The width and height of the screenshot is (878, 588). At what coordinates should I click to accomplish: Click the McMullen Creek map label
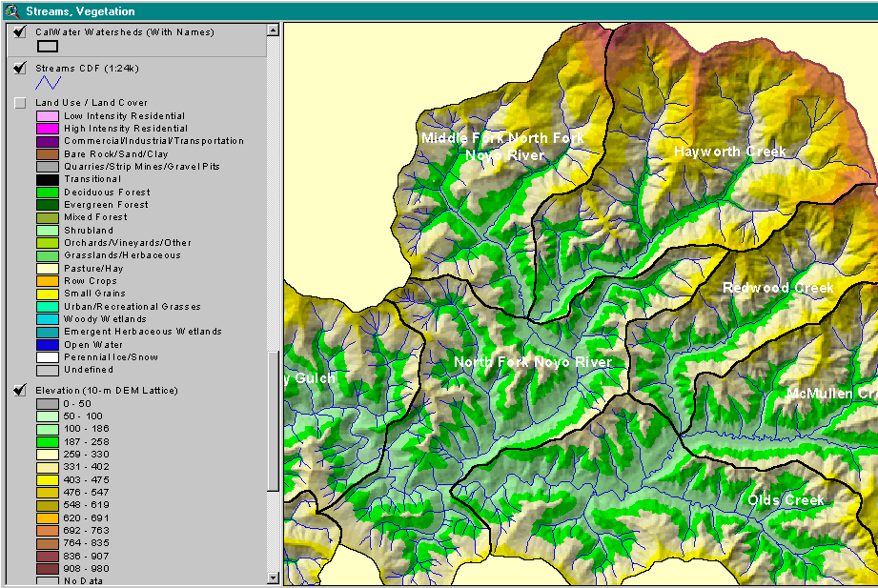(x=832, y=394)
